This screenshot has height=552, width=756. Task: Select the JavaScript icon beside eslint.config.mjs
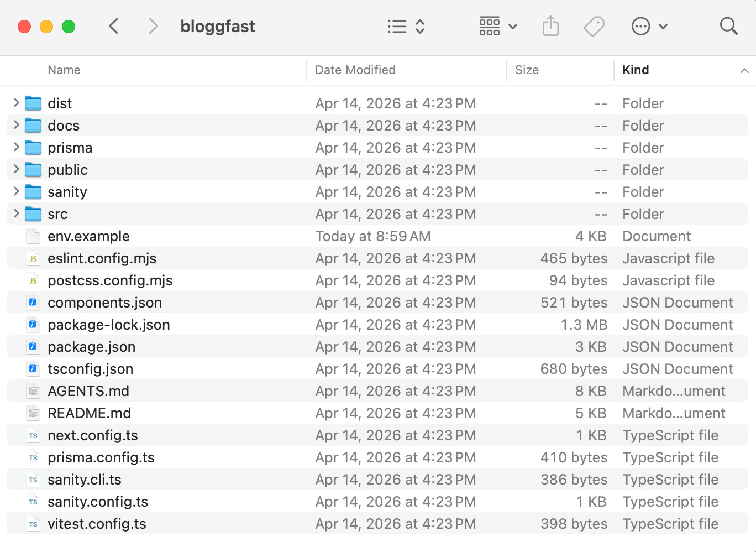[x=33, y=258]
